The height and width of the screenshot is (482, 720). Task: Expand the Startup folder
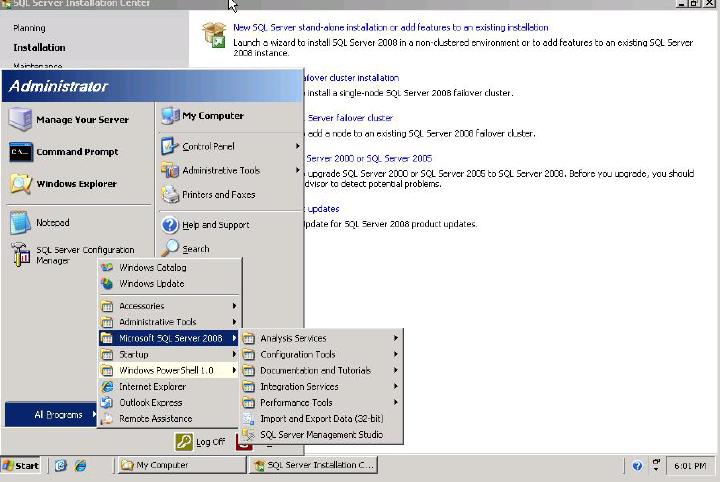click(x=170, y=354)
